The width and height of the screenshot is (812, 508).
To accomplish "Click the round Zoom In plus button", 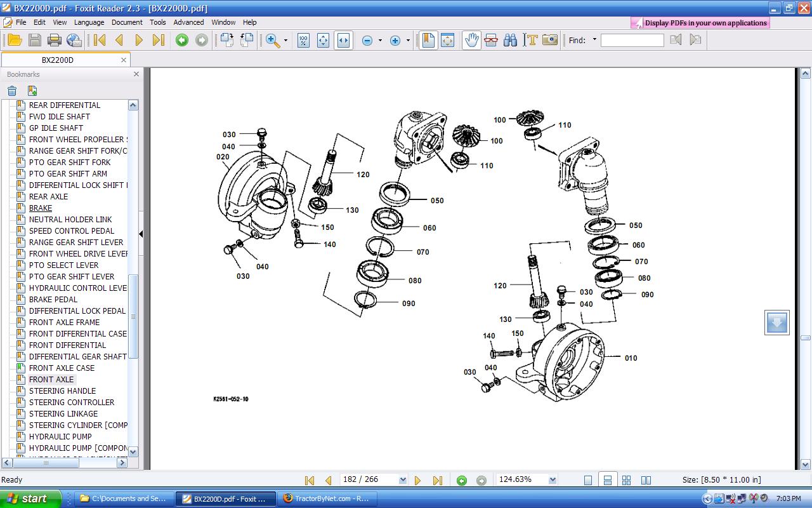I will pyautogui.click(x=395, y=40).
